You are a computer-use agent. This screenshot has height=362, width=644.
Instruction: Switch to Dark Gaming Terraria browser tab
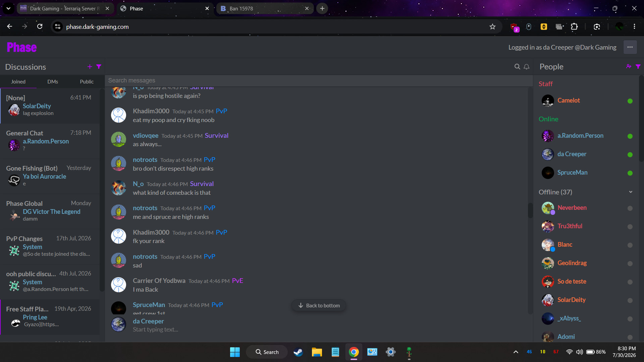(65, 8)
